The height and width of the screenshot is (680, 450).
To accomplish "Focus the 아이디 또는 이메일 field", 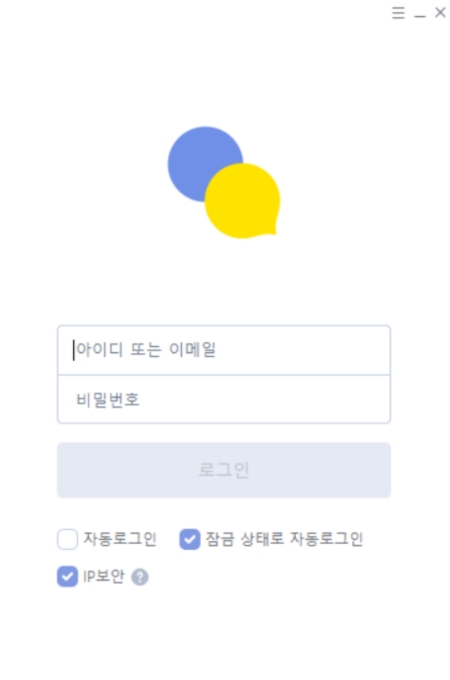I will click(224, 350).
